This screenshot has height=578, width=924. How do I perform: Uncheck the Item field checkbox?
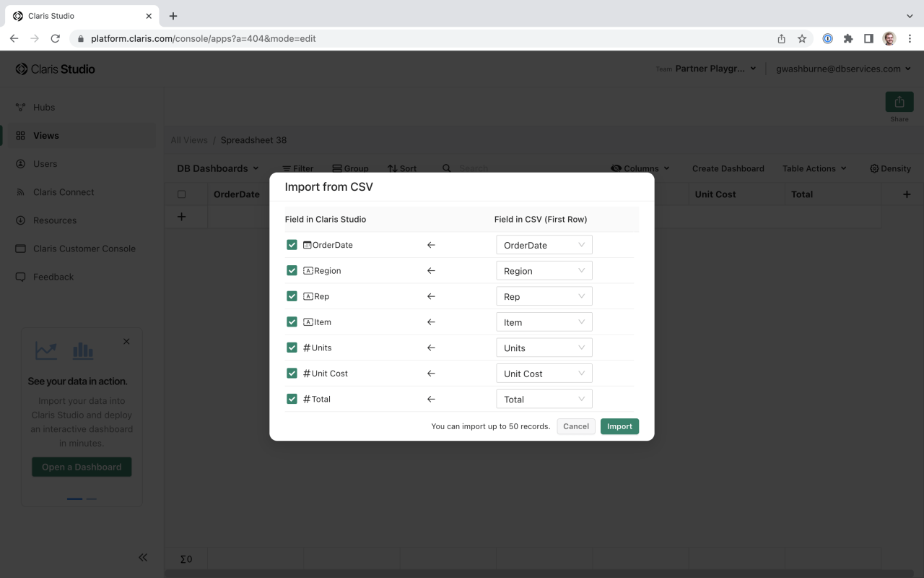point(292,322)
